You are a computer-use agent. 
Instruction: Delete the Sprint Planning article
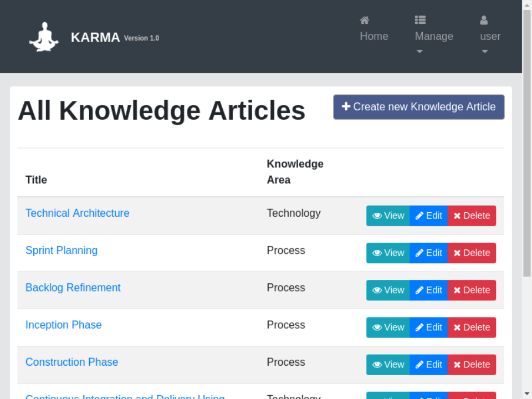tap(472, 253)
